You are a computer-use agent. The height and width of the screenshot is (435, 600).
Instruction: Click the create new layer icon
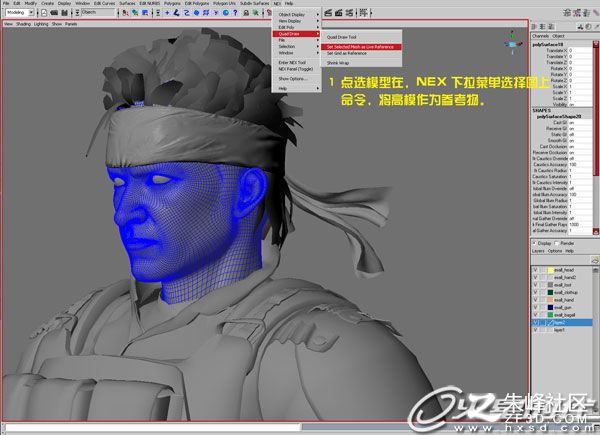click(595, 260)
